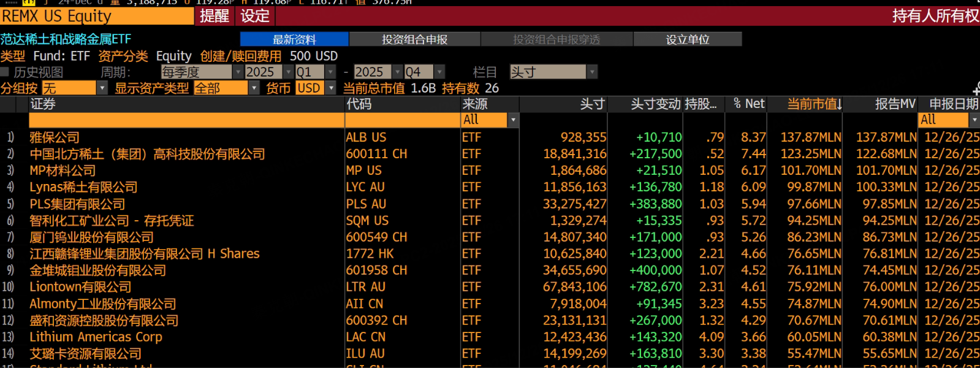Image resolution: width=980 pixels, height=368 pixels.
Task: Open the 显示资产类型 全部 dropdown
Action: [x=226, y=88]
